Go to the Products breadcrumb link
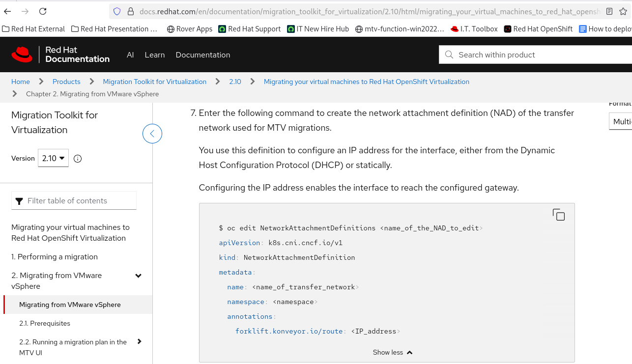Image resolution: width=632 pixels, height=364 pixels. tap(66, 82)
